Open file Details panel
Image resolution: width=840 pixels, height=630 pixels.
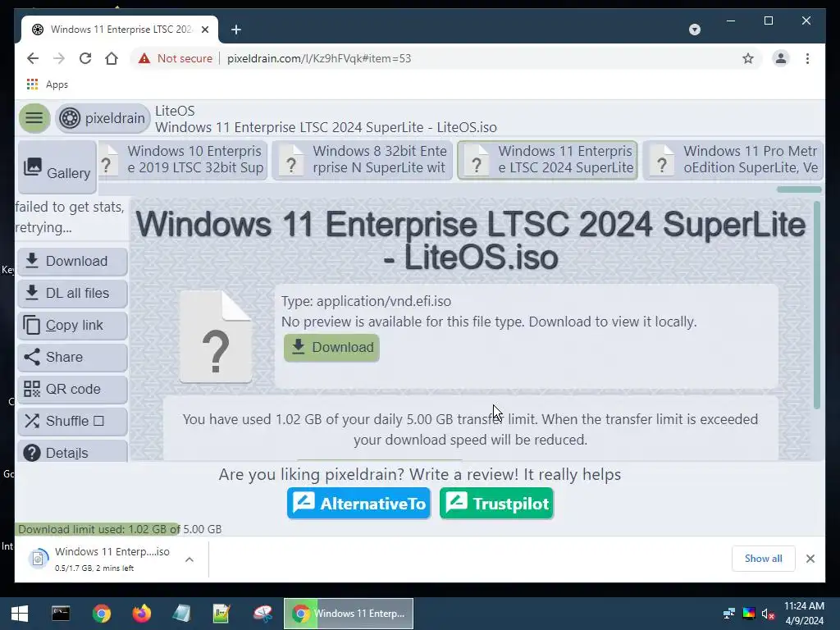72,452
